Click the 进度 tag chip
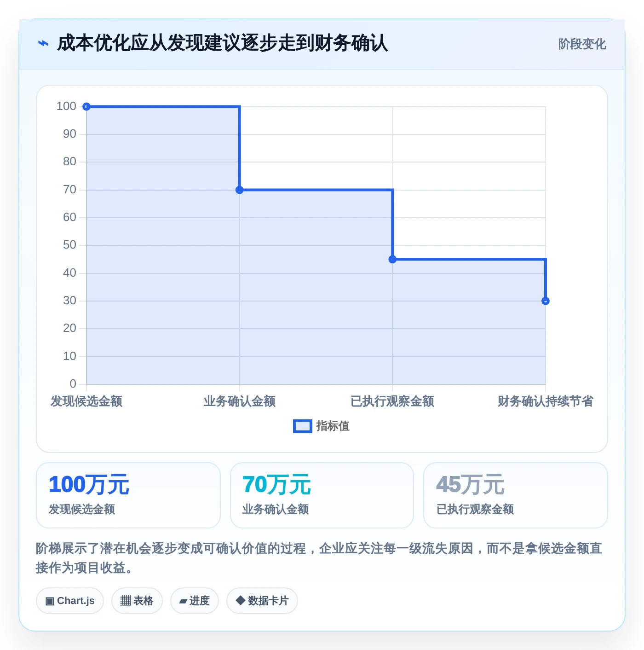The width and height of the screenshot is (644, 650). tap(195, 601)
